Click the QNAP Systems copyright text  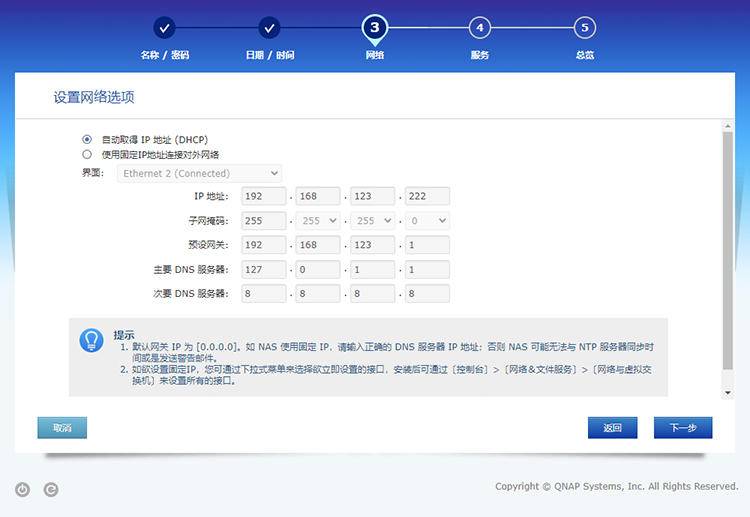click(617, 486)
